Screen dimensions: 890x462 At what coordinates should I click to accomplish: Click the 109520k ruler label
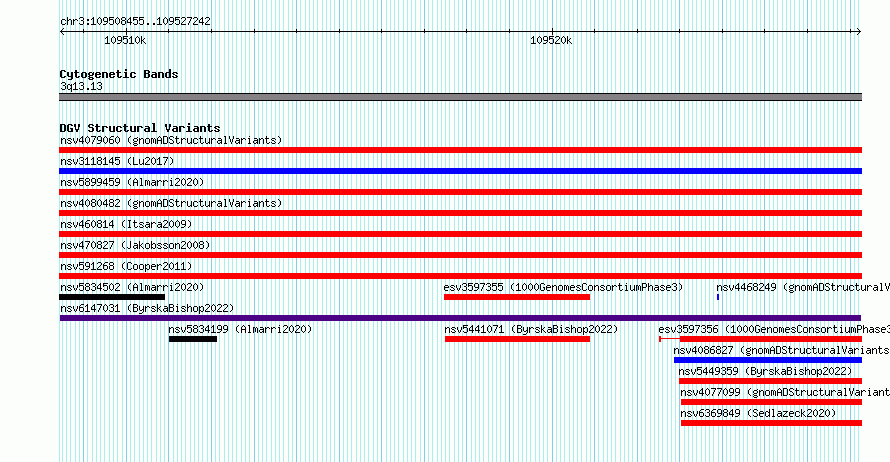551,40
